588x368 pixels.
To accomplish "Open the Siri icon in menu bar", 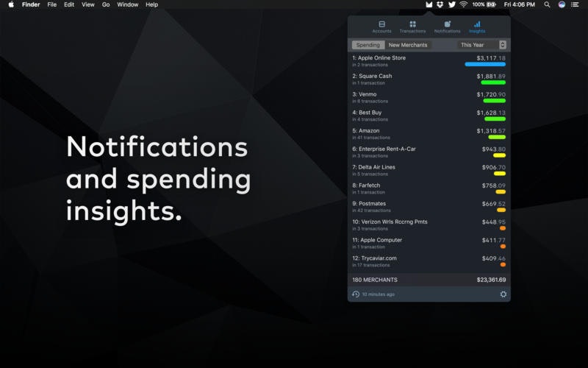I will click(562, 4).
